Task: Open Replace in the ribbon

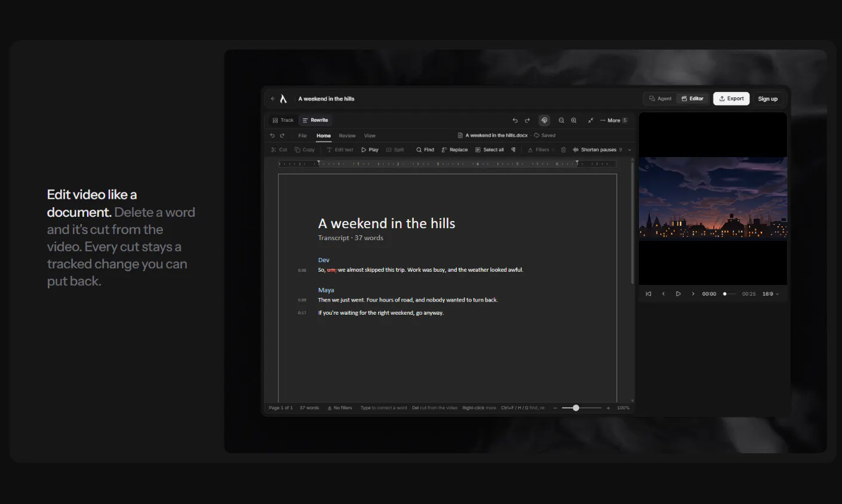Action: point(454,150)
